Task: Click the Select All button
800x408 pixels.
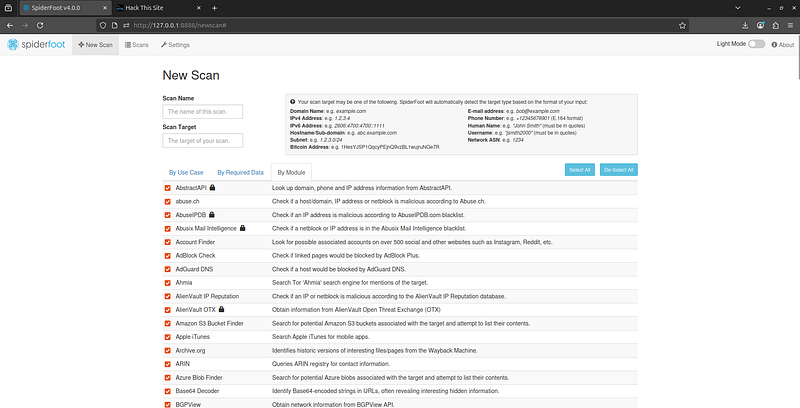Action: [580, 170]
